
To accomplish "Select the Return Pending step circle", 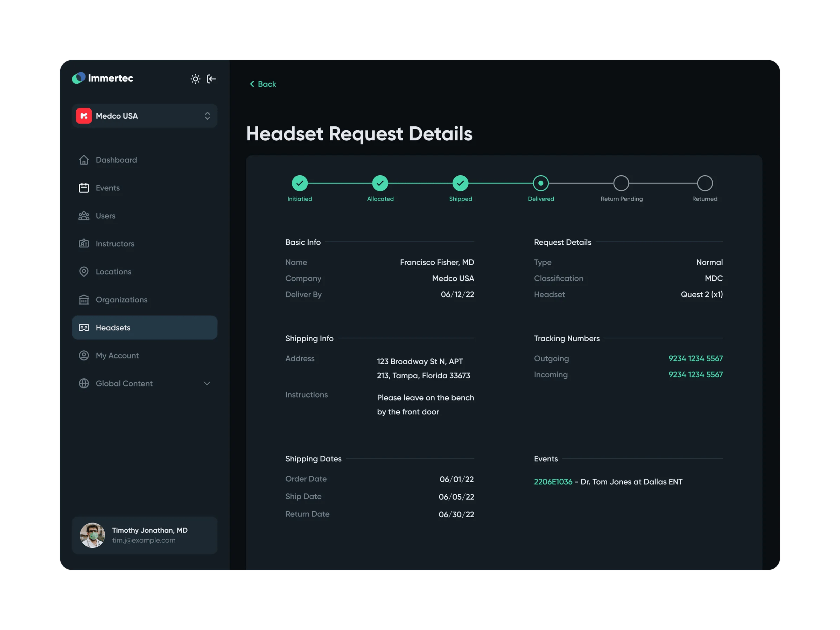I will coord(621,183).
